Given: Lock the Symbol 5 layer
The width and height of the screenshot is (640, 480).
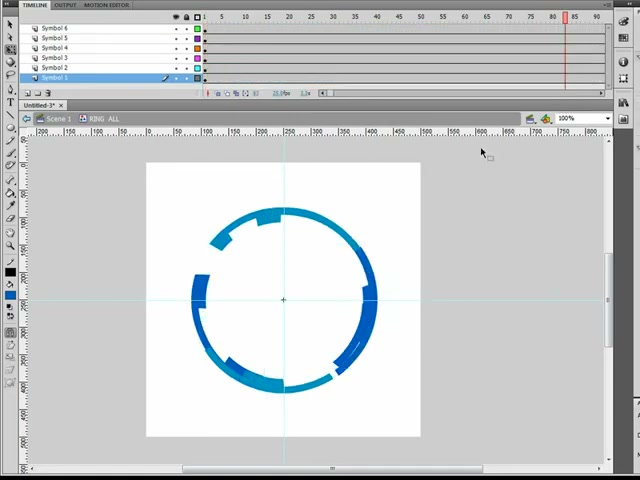Looking at the screenshot, I should (187, 39).
